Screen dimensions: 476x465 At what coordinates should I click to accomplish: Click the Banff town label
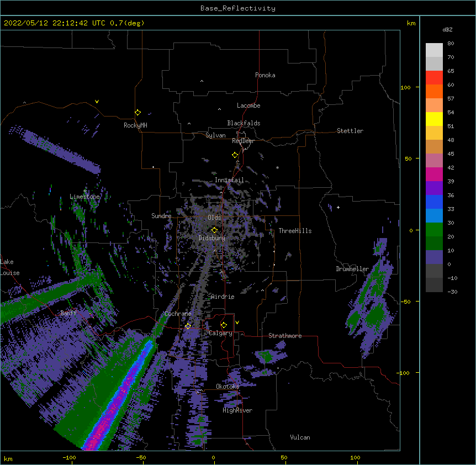click(68, 313)
